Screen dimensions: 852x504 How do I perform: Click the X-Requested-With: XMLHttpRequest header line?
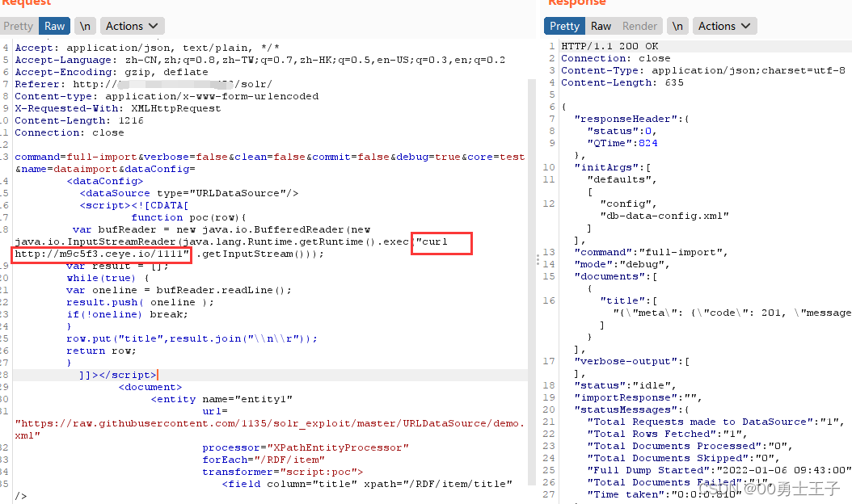[x=118, y=108]
